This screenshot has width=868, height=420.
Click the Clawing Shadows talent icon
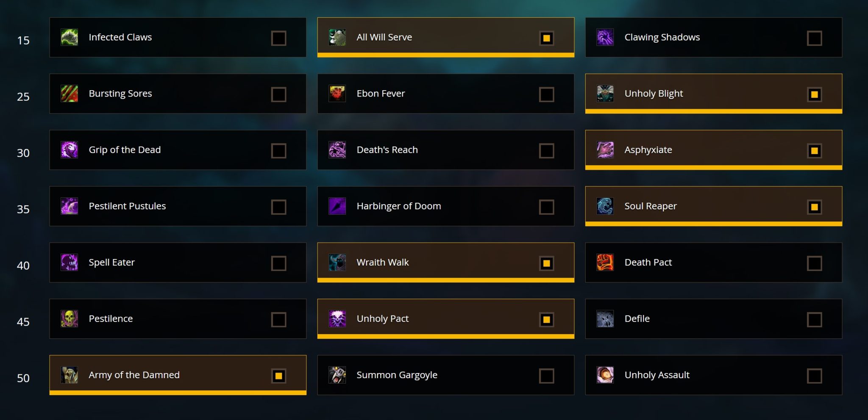point(605,37)
